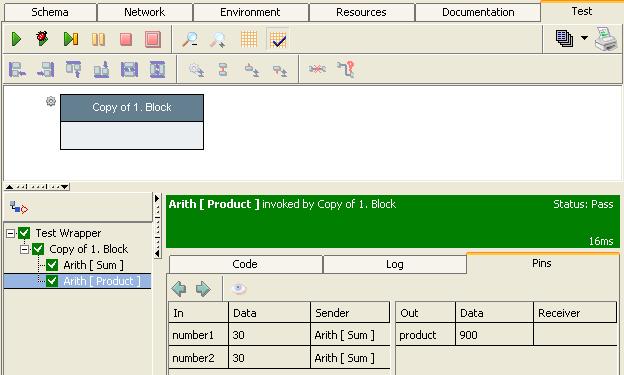The width and height of the screenshot is (624, 375).
Task: Collapse the Test Wrapper tree node
Action: point(11,233)
